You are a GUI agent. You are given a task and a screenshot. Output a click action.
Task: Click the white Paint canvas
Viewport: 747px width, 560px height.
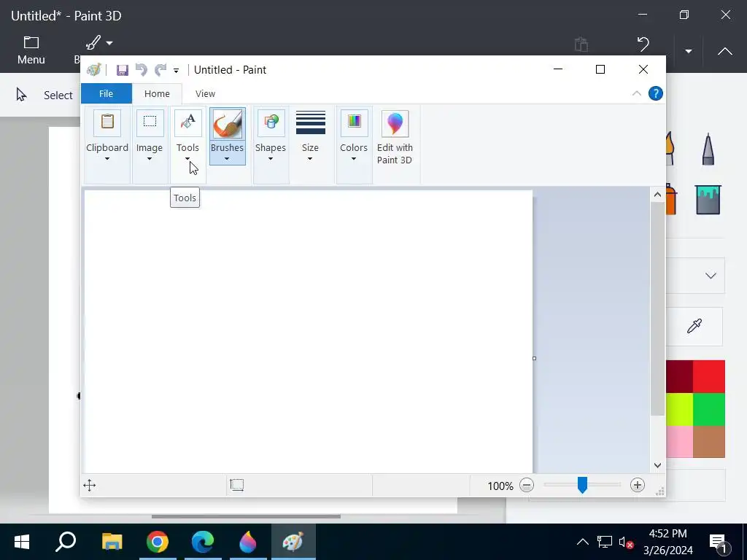point(309,332)
